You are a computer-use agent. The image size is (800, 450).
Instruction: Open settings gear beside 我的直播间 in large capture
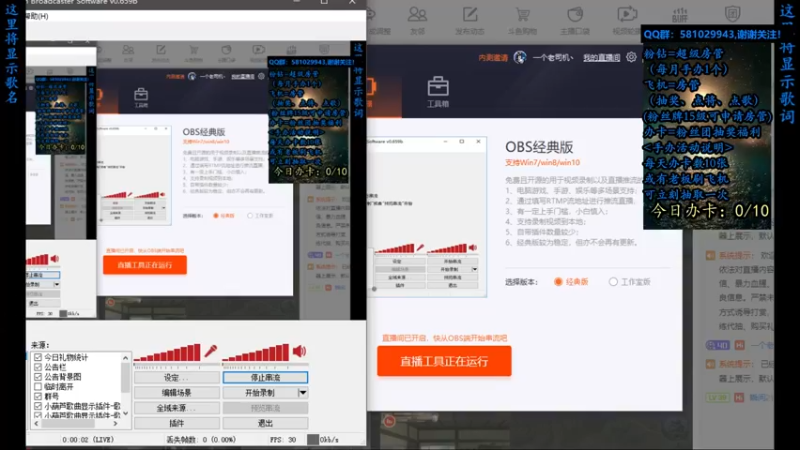631,57
